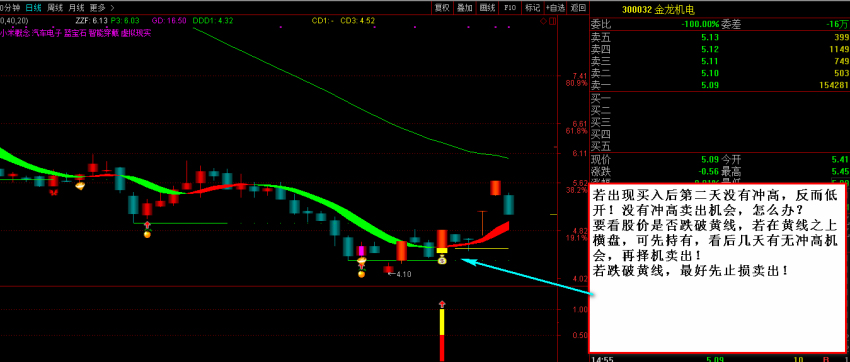Click the red diamond icon above the chart
Image resolution: width=850 pixels, height=362 pixels.
(543, 21)
